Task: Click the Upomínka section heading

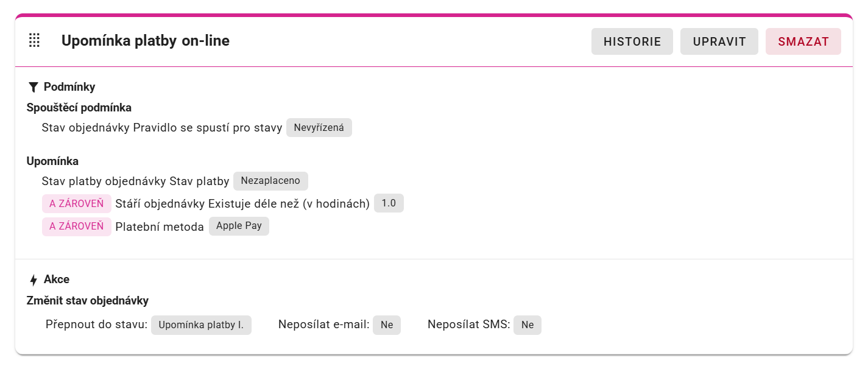Action: pyautogui.click(x=52, y=161)
